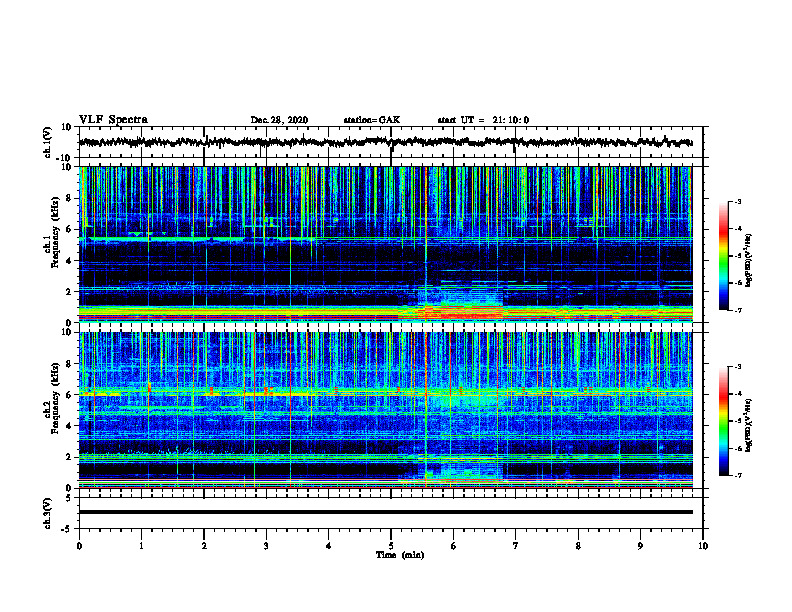Screen dimensions: 792x612
Task: Click the "-3" label on ch.2 color scale
Action: [x=737, y=367]
